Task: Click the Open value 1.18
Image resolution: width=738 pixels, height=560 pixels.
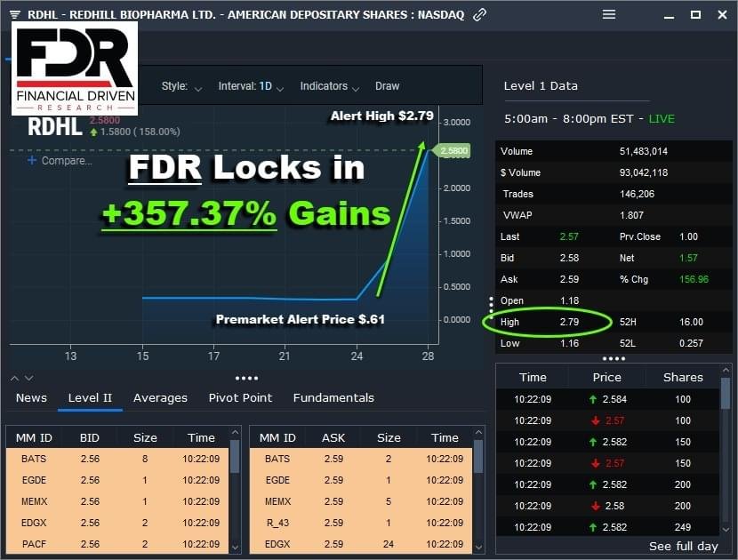Action: click(x=569, y=300)
